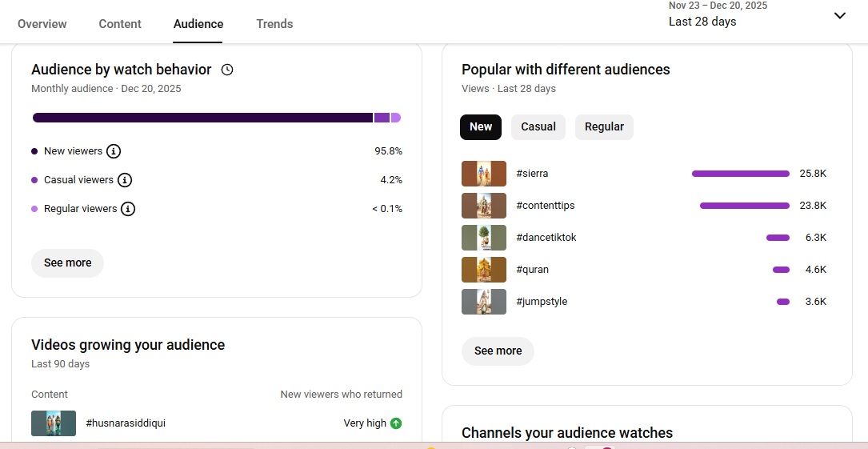Image resolution: width=868 pixels, height=449 pixels.
Task: Select the Casual audience filter chip
Action: pyautogui.click(x=538, y=126)
